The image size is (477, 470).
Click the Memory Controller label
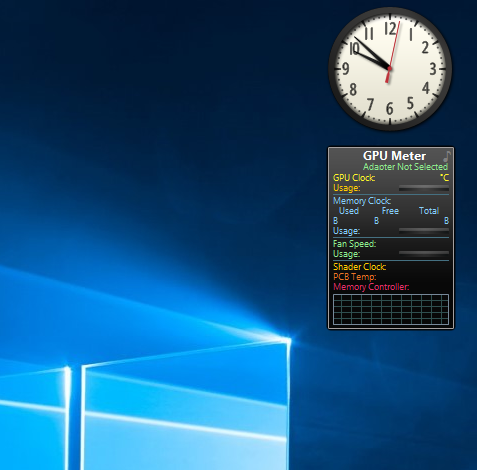pos(371,287)
